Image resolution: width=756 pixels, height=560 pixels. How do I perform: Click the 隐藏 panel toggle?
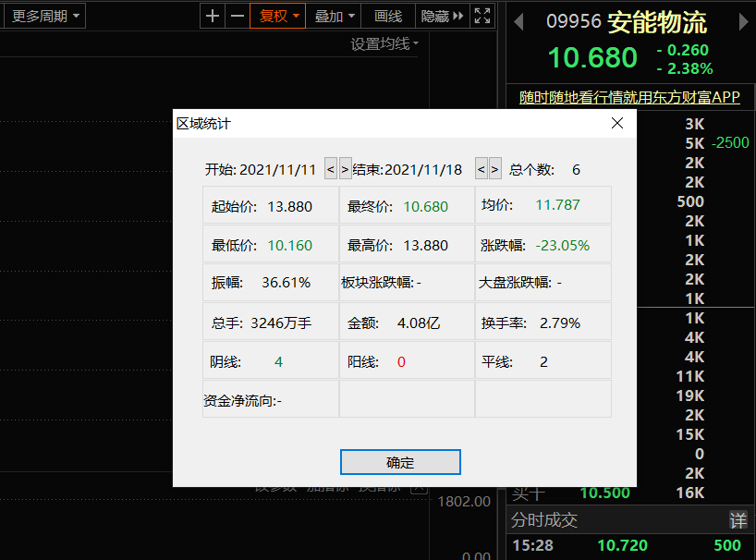pos(442,16)
